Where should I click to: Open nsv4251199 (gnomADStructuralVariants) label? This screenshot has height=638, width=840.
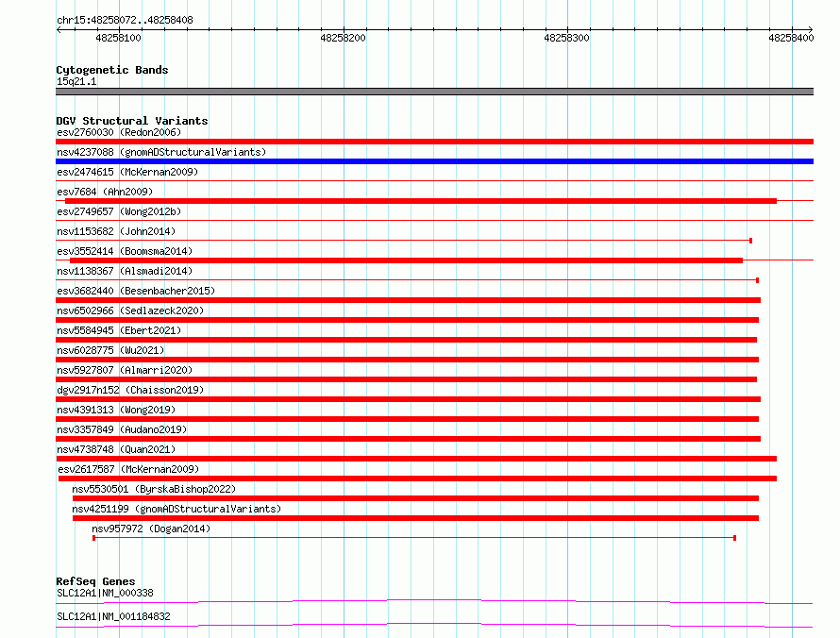tap(176, 509)
